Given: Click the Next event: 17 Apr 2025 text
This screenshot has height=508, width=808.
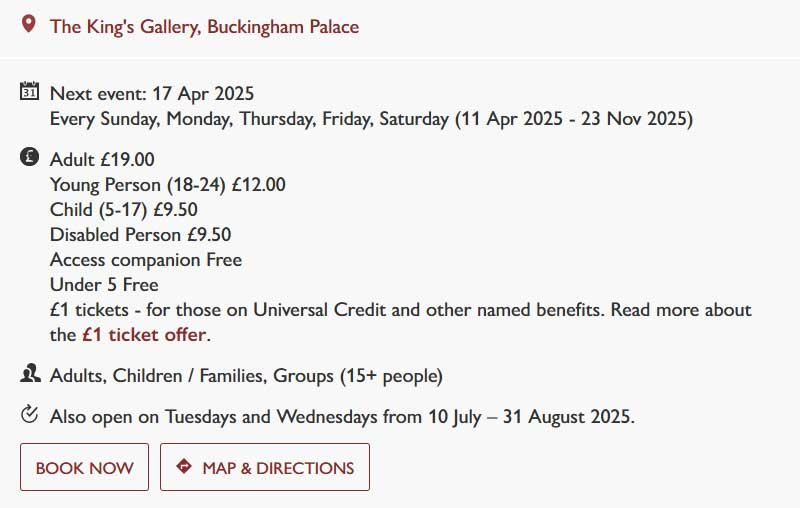Looking at the screenshot, I should tap(152, 94).
